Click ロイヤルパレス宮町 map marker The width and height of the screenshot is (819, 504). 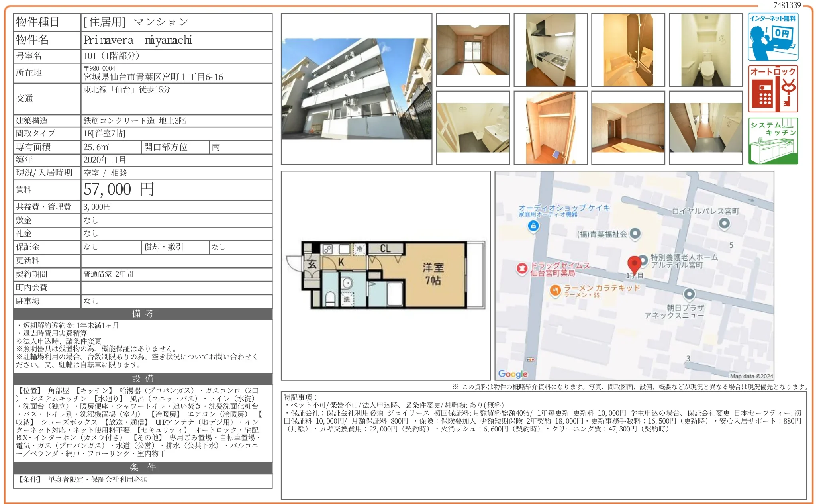pyautogui.click(x=724, y=223)
